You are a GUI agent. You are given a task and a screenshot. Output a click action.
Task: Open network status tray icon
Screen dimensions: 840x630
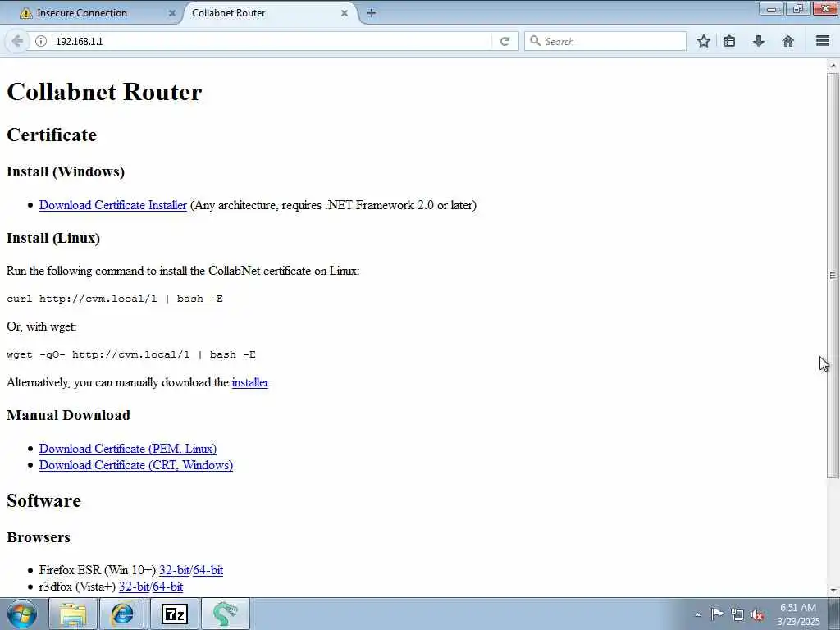737,615
